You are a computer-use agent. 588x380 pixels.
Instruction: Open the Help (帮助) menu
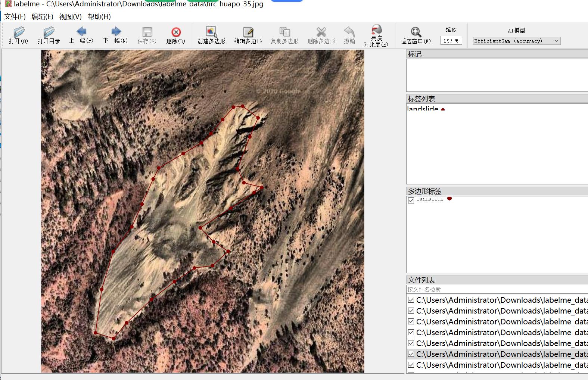99,16
